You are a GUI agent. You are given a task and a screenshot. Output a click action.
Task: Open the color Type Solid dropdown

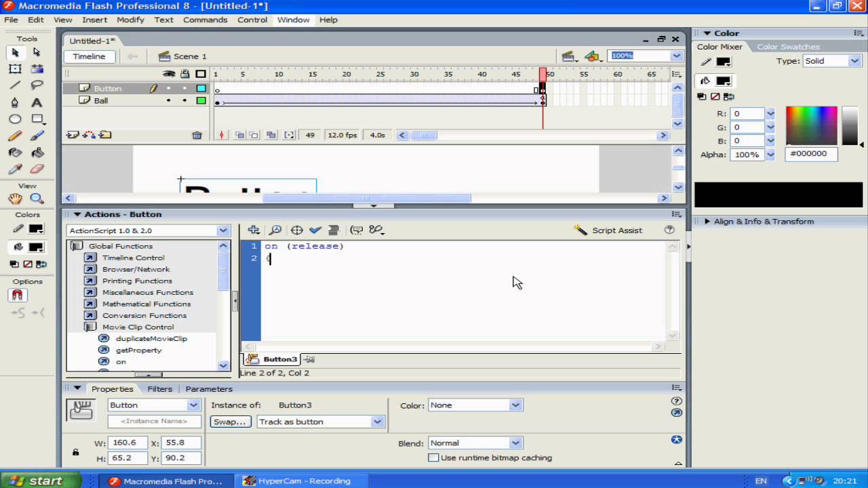coord(854,60)
